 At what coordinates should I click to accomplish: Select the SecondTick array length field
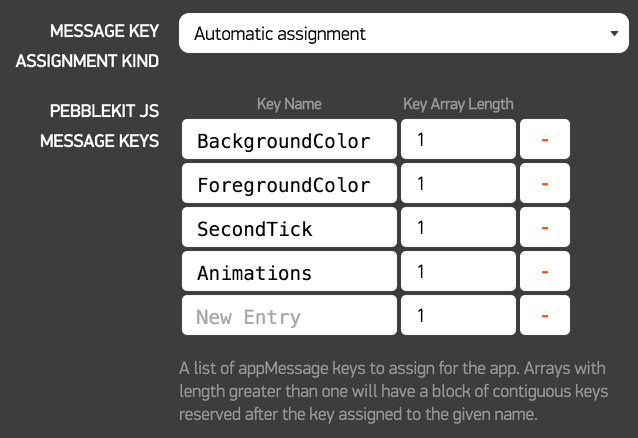[457, 228]
